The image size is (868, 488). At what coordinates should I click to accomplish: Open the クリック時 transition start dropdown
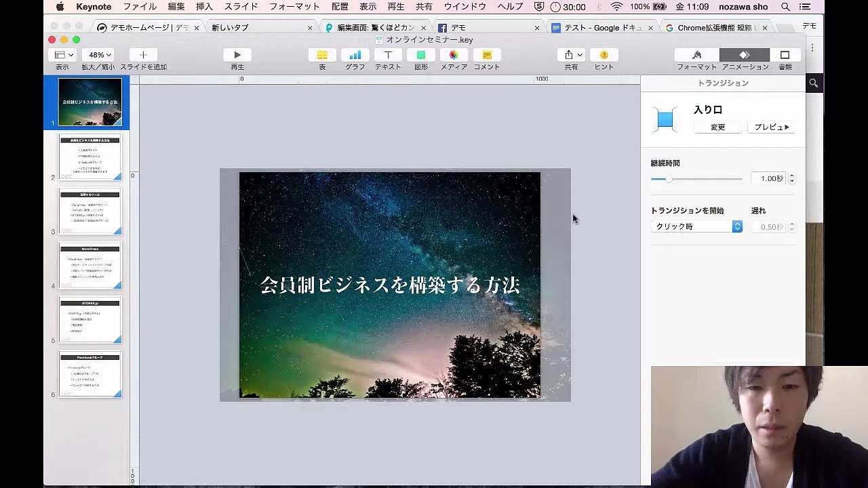[x=696, y=226]
